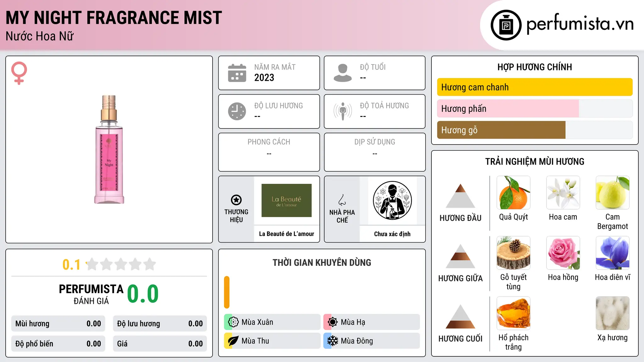The image size is (644, 362).
Task: Click the Chưa xác định perfumer name
Action: 392,234
